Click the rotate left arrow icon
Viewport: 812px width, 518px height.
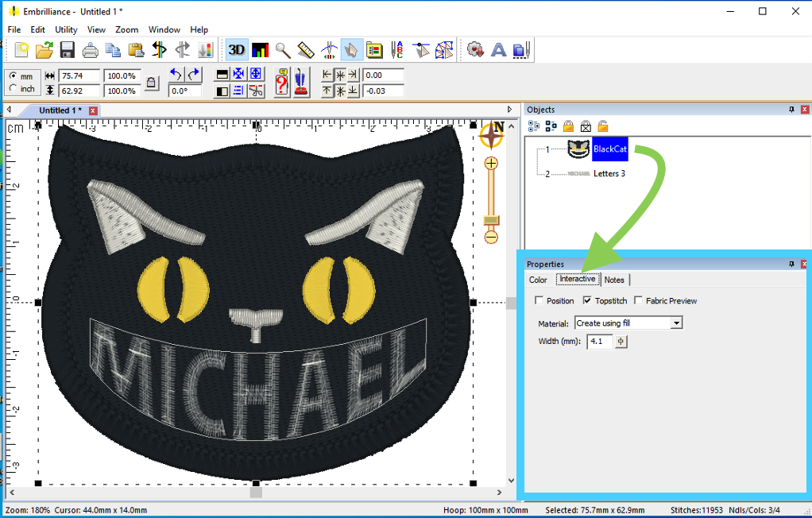(176, 75)
